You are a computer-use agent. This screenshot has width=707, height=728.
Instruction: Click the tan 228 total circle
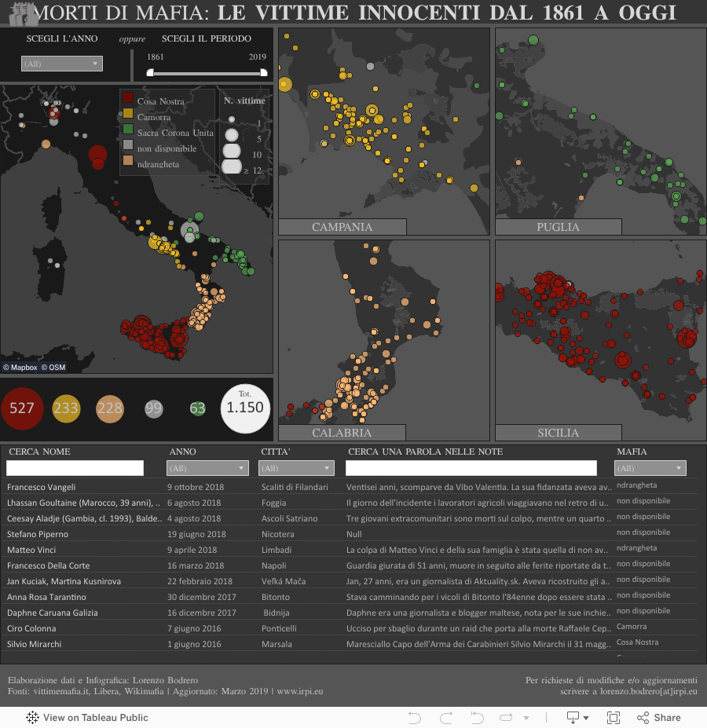click(110, 408)
